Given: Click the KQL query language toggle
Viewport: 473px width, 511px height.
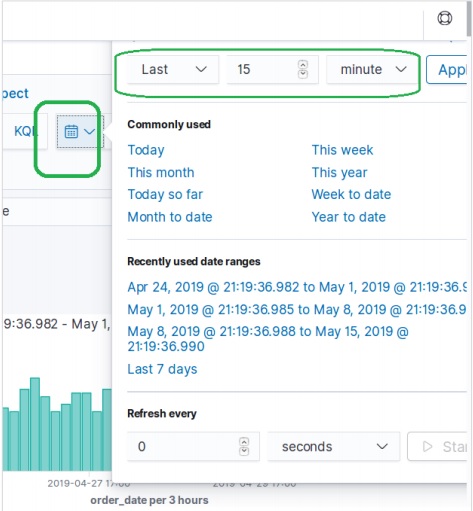Looking at the screenshot, I should coord(25,131).
